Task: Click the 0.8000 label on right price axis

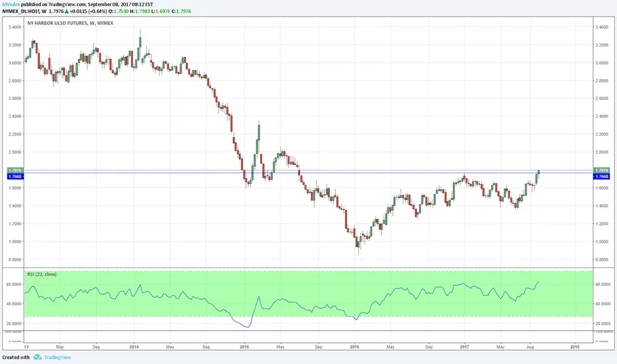Action: 602,259
